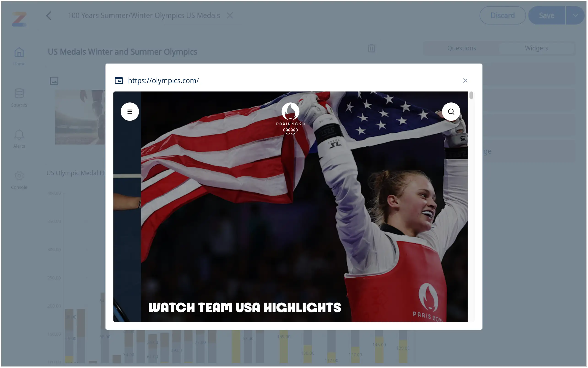
Task: Expand the Save options dropdown arrow
Action: pos(575,15)
